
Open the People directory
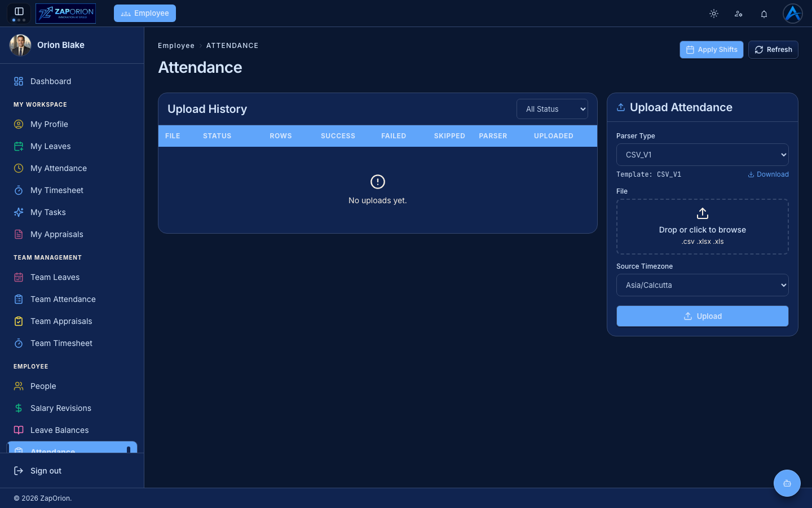72,386
